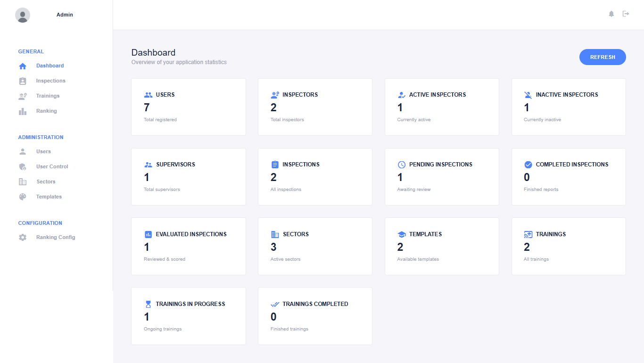
Task: Click the Templates palette icon in sidebar
Action: (22, 197)
